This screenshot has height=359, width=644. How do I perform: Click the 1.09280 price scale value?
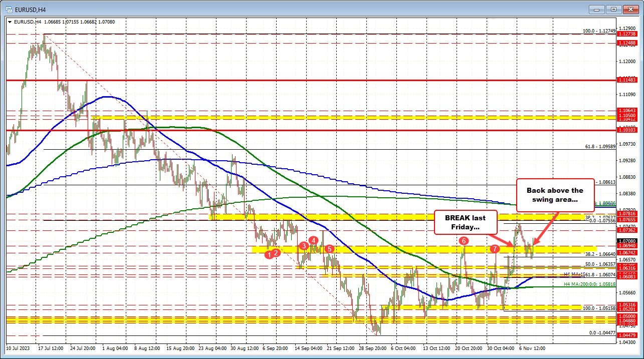[x=627, y=161]
